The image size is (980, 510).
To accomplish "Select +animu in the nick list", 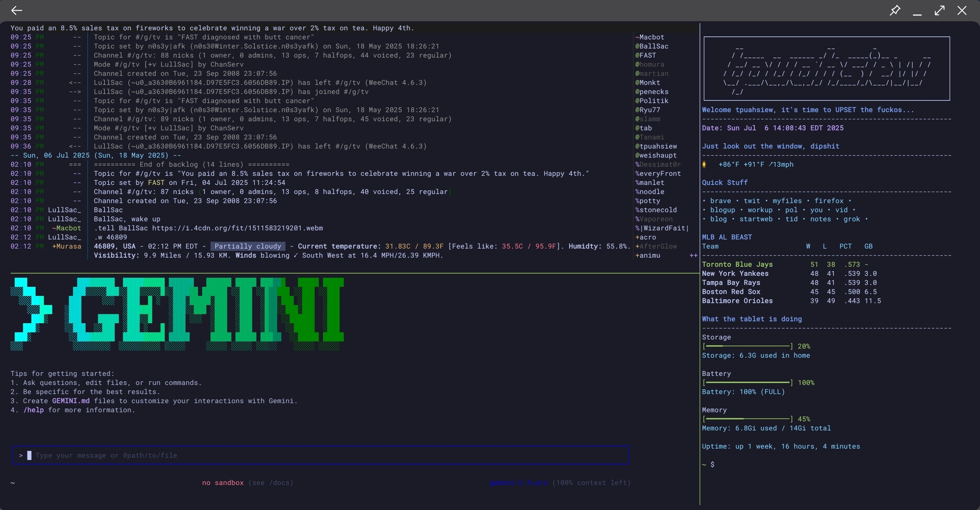I will tap(648, 256).
